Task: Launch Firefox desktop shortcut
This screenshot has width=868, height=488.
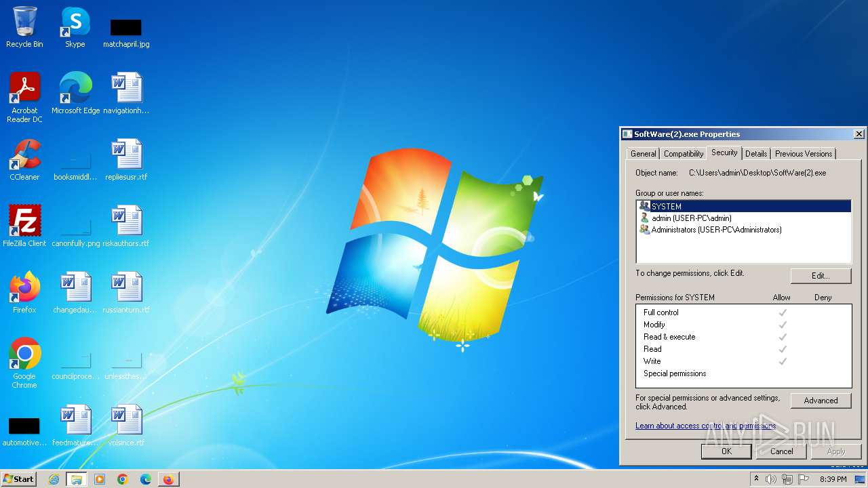Action: [x=24, y=292]
